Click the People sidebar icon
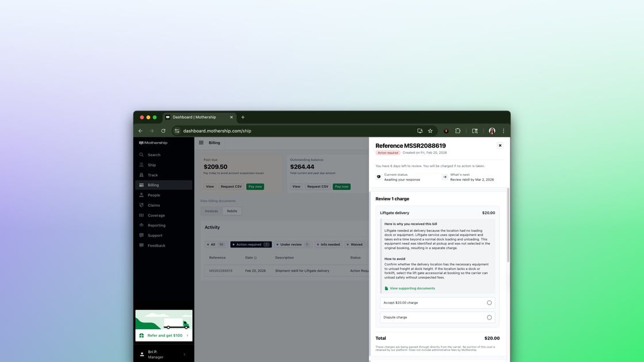Screen dimensions: 644x362 coord(141,195)
